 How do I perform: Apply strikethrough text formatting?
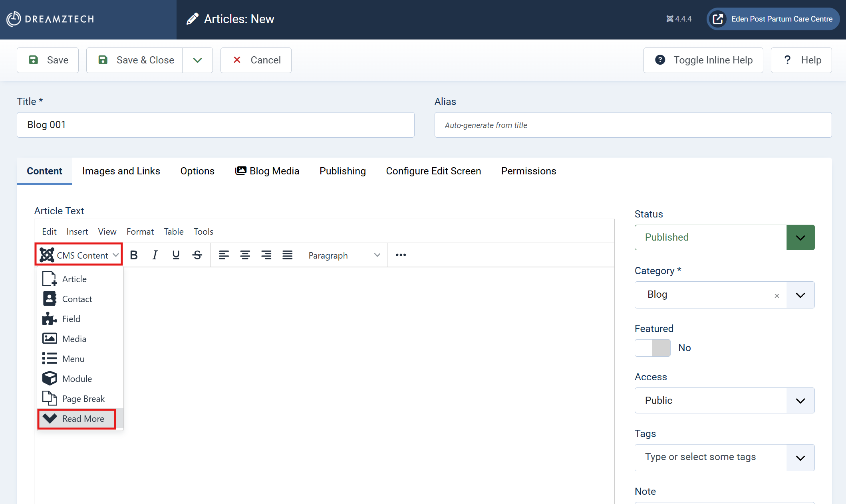(x=197, y=255)
